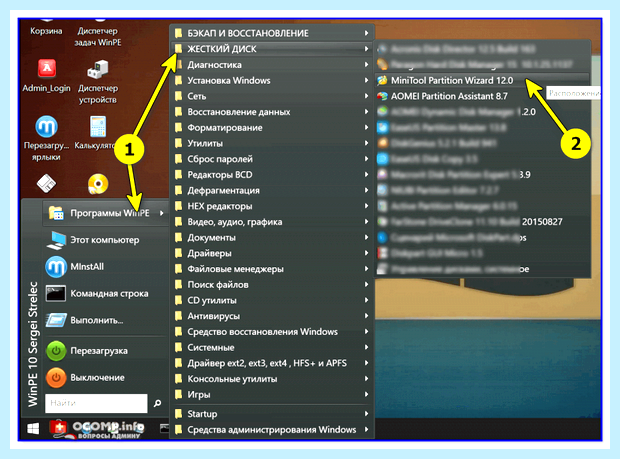
Task: Click the Драйверы folder icon
Action: point(179,253)
